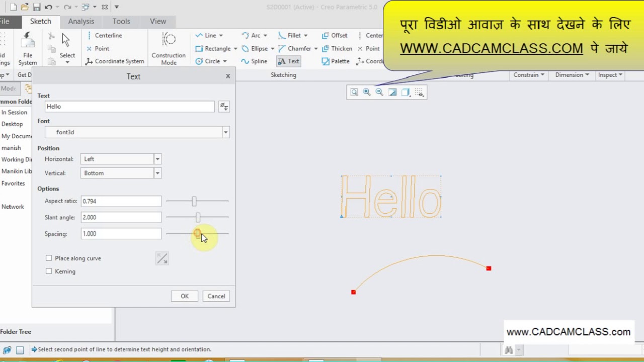Expand the Constrain group dropdown
Viewport: 644px width, 362px height.
[x=529, y=75]
